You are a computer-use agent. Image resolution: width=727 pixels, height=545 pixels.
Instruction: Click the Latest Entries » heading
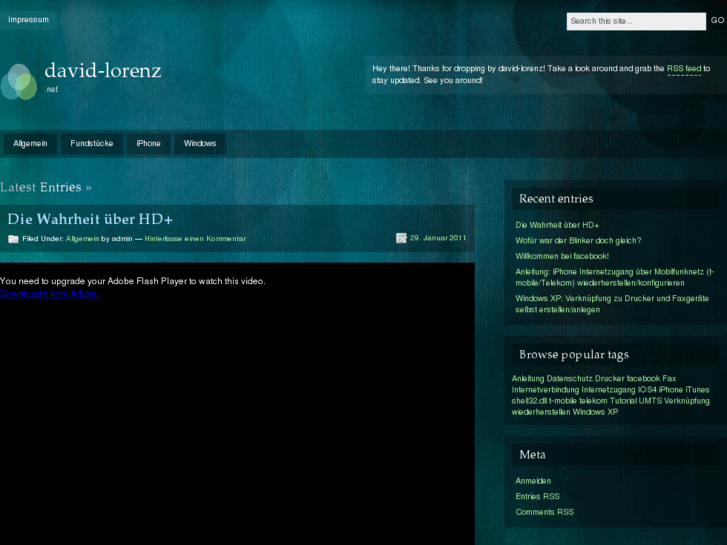(46, 187)
